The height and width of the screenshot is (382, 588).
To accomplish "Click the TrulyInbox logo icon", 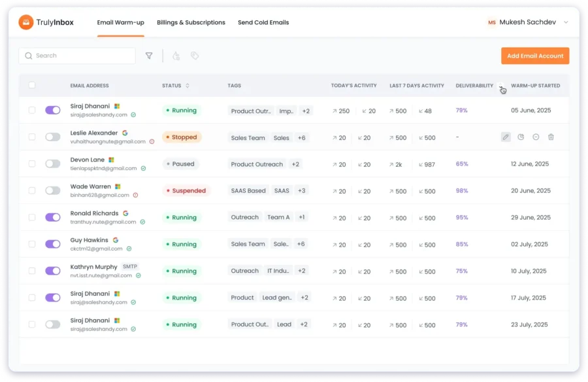I will (25, 22).
